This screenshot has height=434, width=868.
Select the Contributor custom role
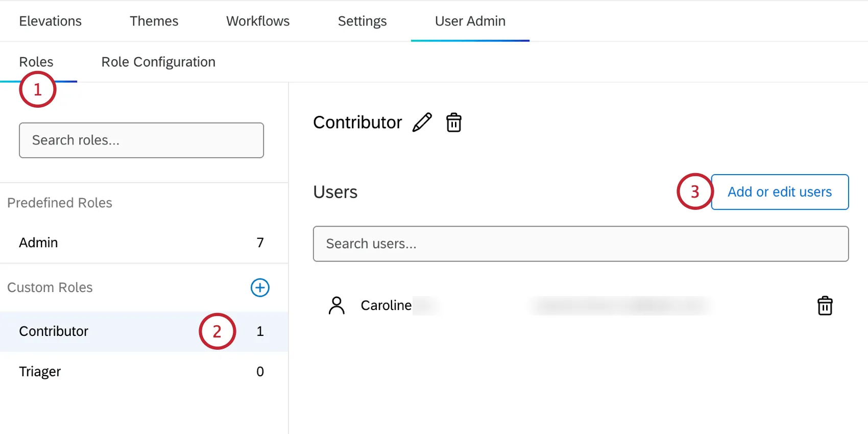54,331
